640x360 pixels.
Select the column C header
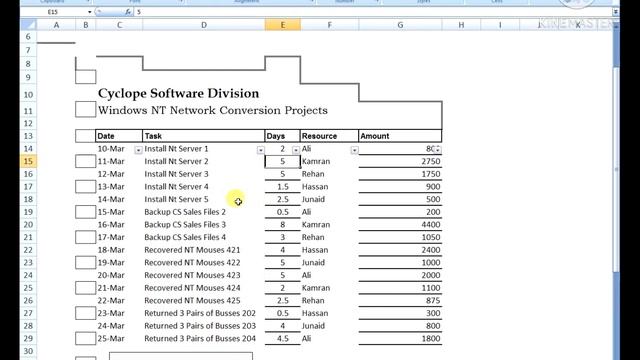click(x=119, y=25)
